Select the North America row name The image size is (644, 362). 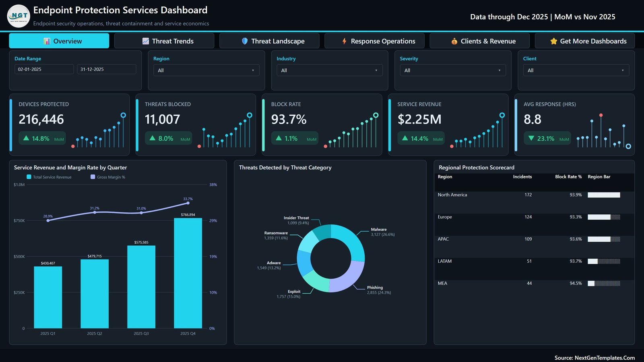(x=452, y=195)
